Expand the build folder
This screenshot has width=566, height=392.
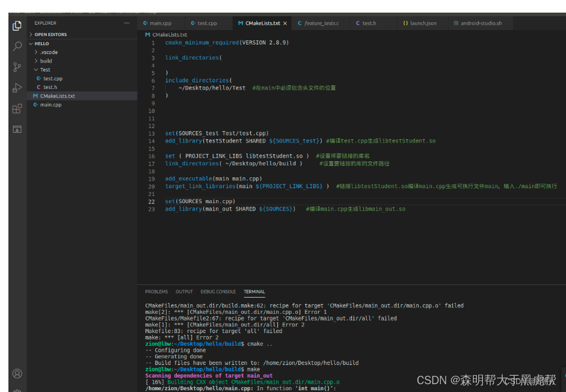(x=45, y=61)
